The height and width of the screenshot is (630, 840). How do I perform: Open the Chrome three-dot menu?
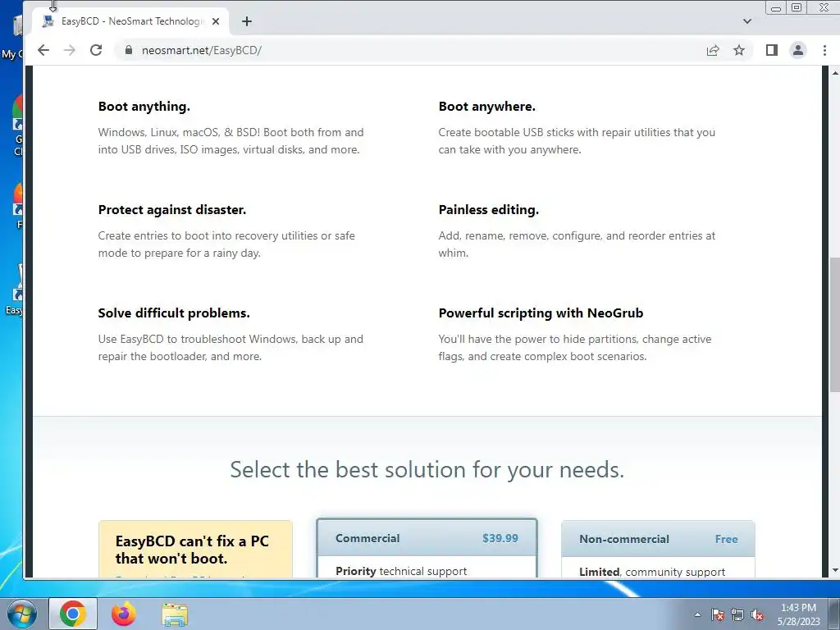pyautogui.click(x=824, y=50)
